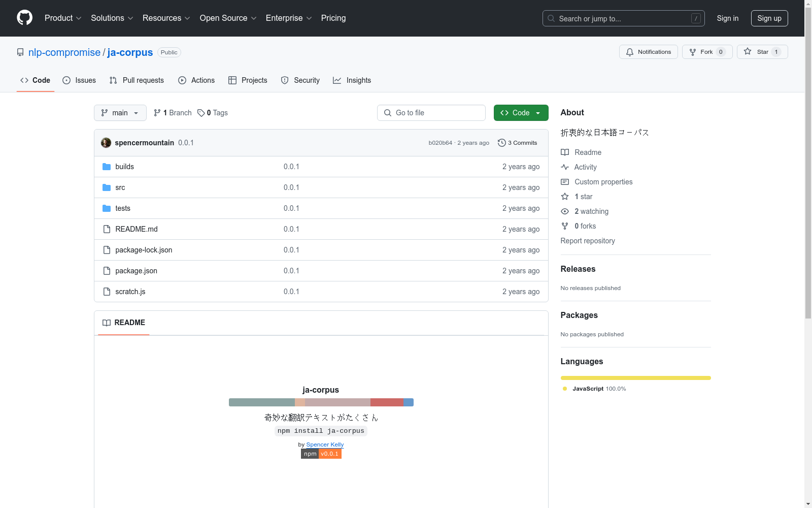Click the branch icon beside 1 Branch
The image size is (812, 508).
157,113
